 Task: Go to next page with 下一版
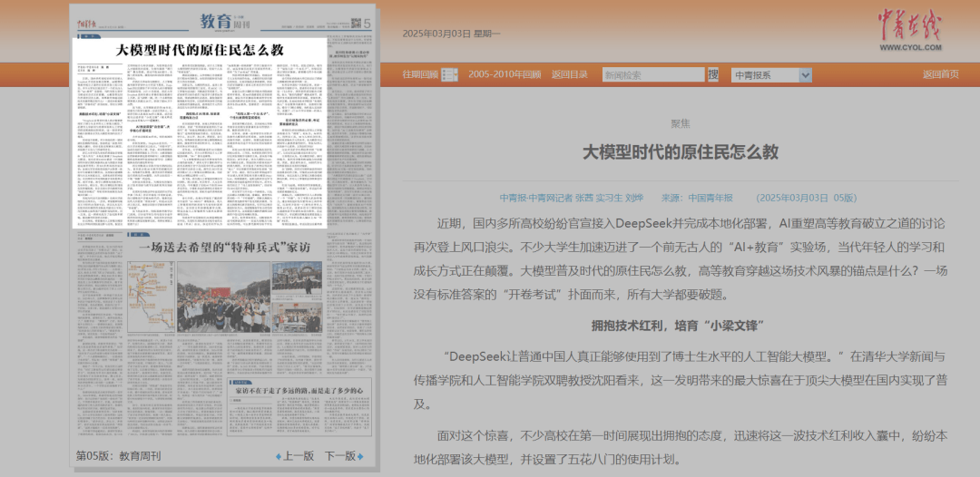339,456
